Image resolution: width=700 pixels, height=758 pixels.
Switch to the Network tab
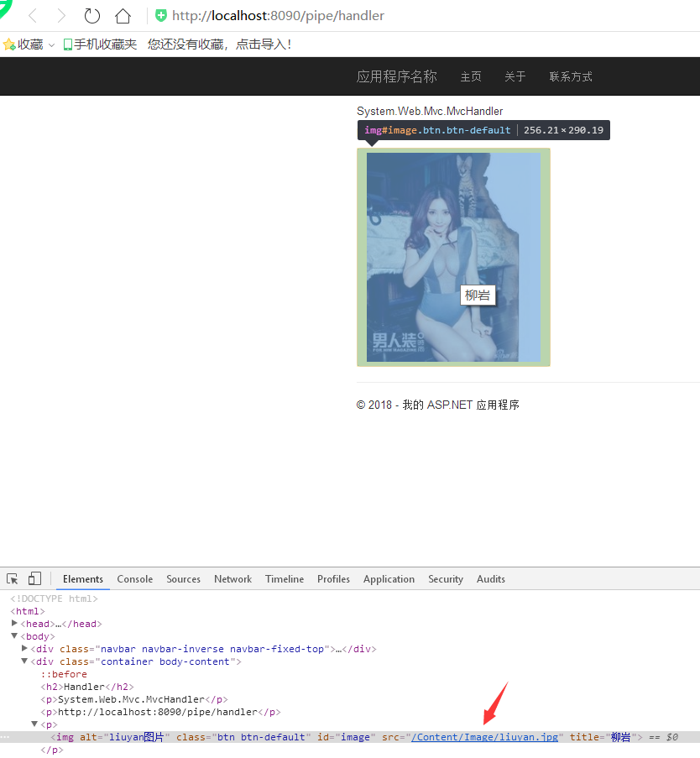pos(233,579)
